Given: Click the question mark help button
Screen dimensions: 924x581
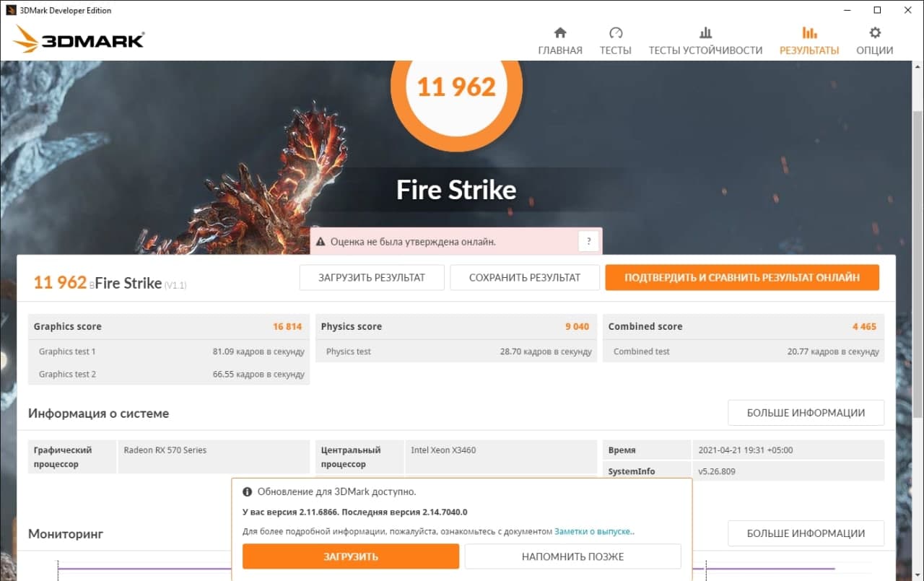Looking at the screenshot, I should click(x=588, y=242).
